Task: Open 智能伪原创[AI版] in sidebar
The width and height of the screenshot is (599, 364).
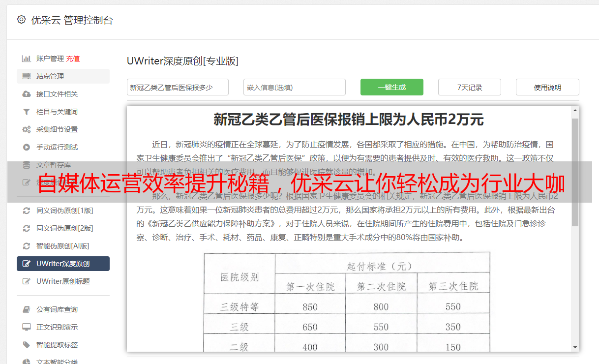Action: coord(62,246)
